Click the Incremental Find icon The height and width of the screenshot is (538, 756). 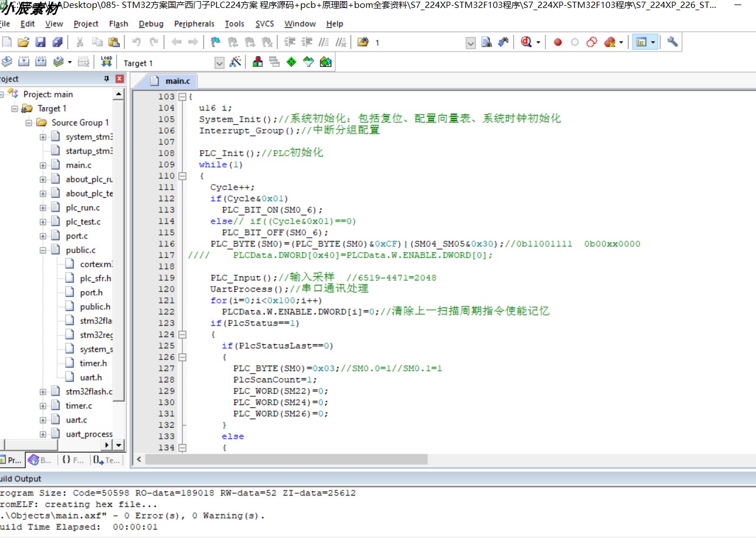click(x=503, y=42)
